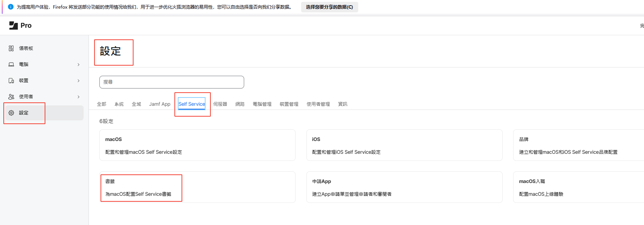Select the Self Service tab
Viewport: 644px width, 225px height.
[192, 104]
